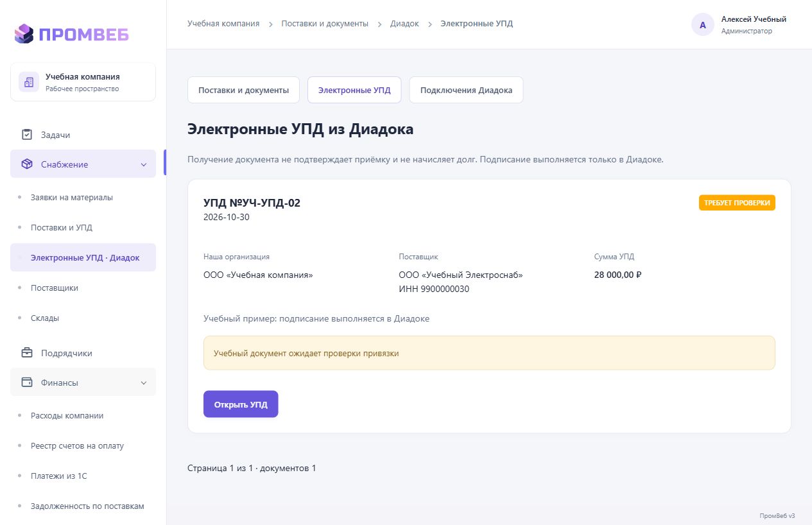
Task: Click the УПД №УЧ-УПД-02 title
Action: pos(252,203)
